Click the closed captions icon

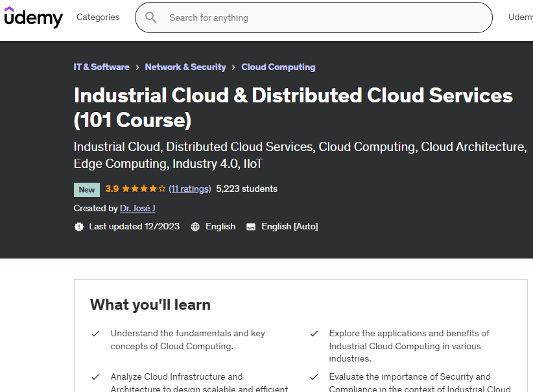(x=250, y=227)
